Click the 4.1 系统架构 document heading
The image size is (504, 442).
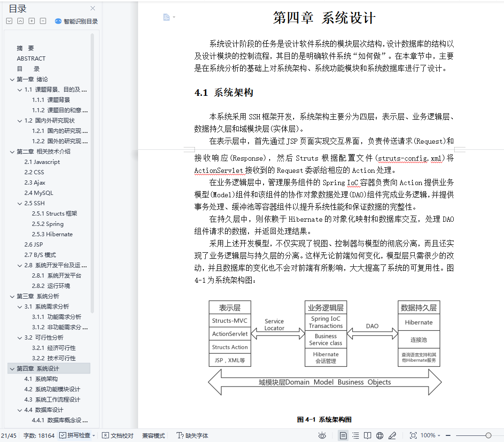pos(224,93)
